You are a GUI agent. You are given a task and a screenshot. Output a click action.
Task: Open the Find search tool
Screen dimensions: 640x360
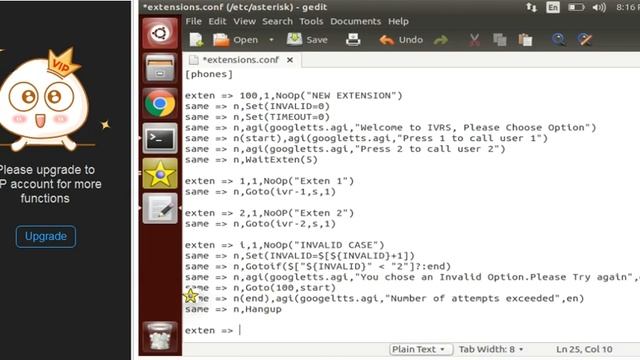point(559,40)
